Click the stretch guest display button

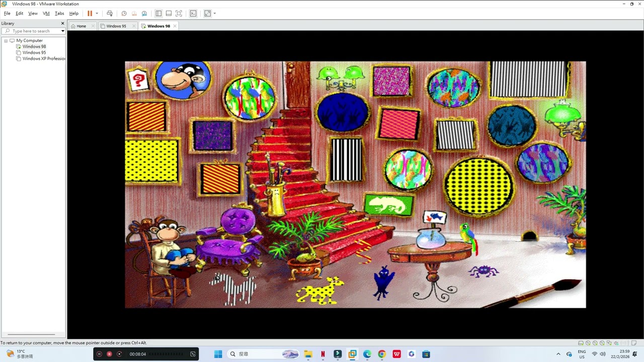point(207,14)
